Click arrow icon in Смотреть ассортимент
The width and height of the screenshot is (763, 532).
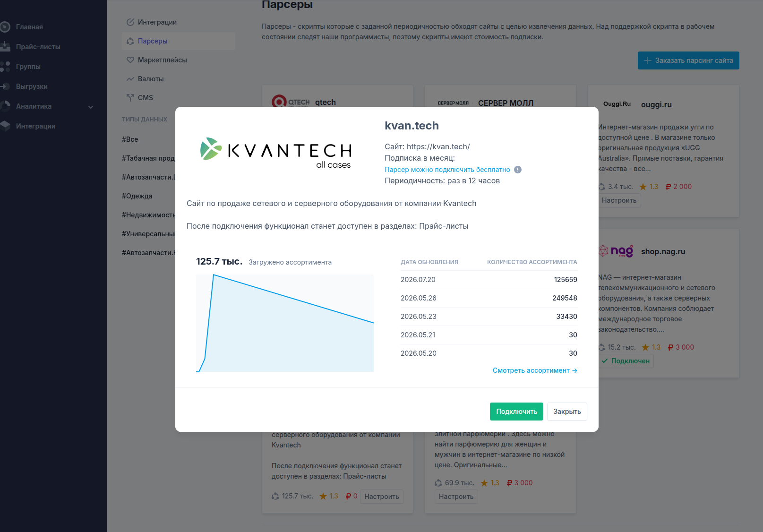tap(574, 371)
